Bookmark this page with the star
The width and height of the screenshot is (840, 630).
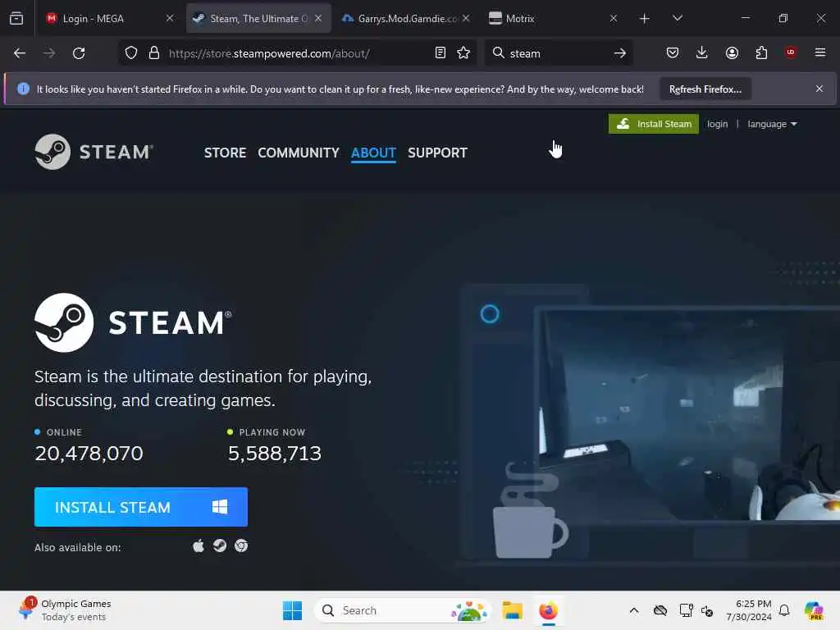tap(463, 53)
